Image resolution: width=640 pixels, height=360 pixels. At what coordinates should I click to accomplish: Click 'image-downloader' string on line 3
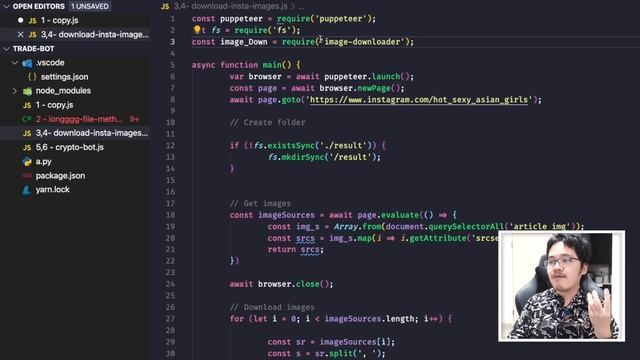(363, 42)
